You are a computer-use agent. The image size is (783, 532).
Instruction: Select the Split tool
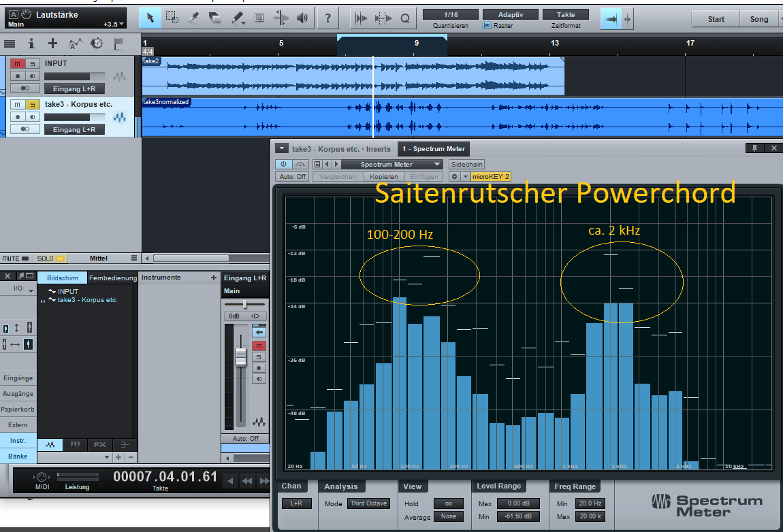click(193, 18)
